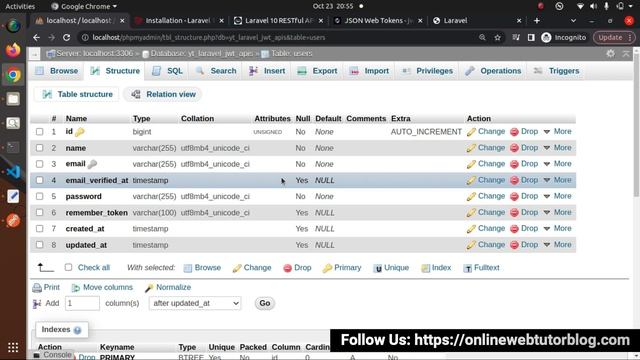This screenshot has height=360, width=640.
Task: Click the zoom magnifier in address bar
Action: click(482, 38)
